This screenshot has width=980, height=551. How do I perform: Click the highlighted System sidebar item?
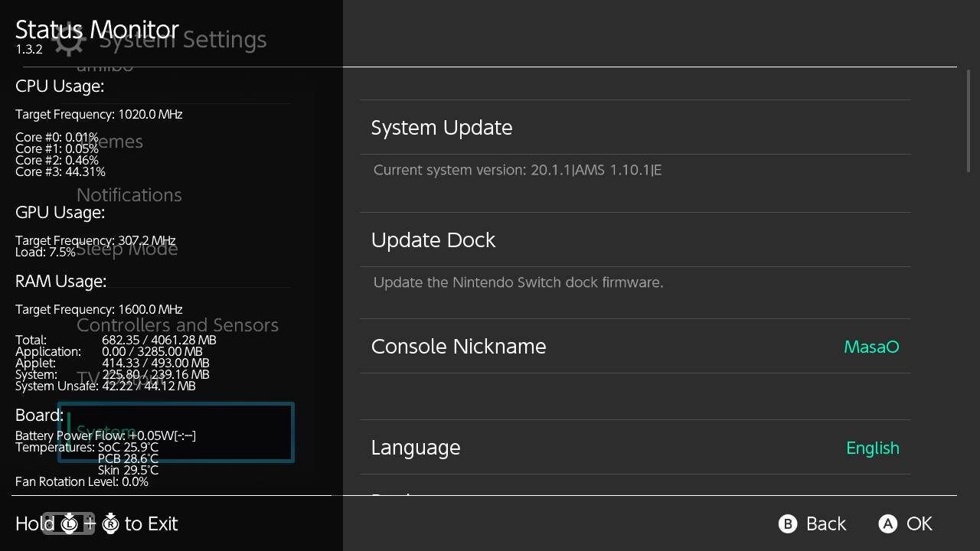coord(176,432)
